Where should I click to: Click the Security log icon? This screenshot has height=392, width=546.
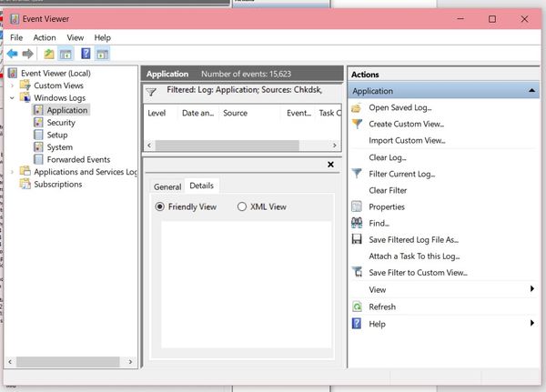(x=38, y=122)
